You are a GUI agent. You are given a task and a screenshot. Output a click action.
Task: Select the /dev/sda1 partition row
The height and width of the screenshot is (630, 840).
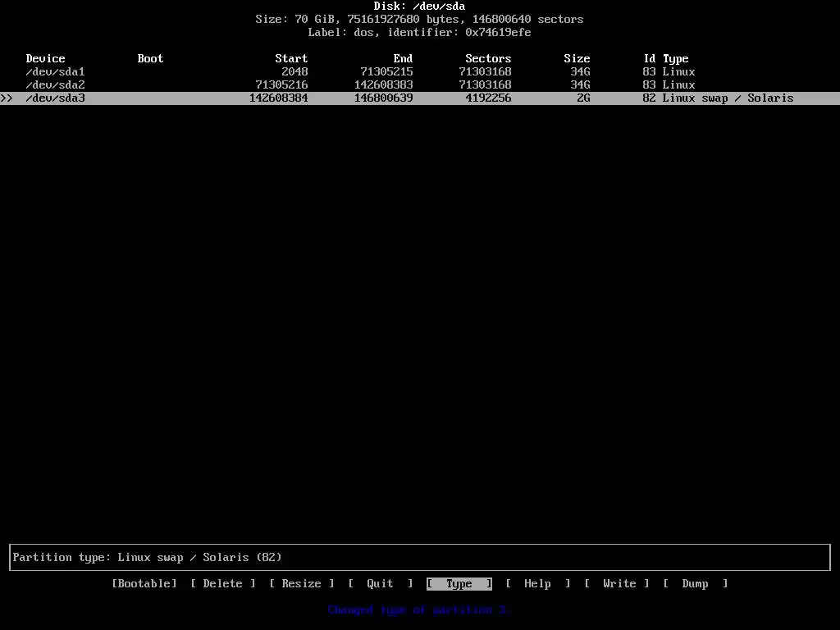[x=420, y=72]
